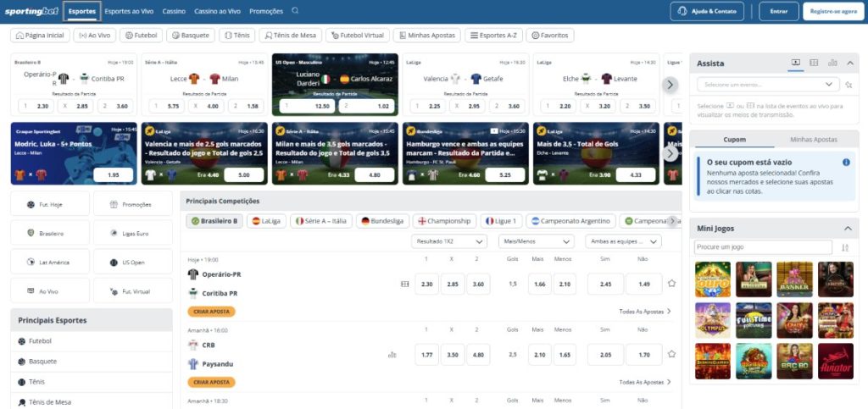This screenshot has width=868, height=409.
Task: Expand Todas As Apostas for Operário-PR match
Action: [x=645, y=311]
